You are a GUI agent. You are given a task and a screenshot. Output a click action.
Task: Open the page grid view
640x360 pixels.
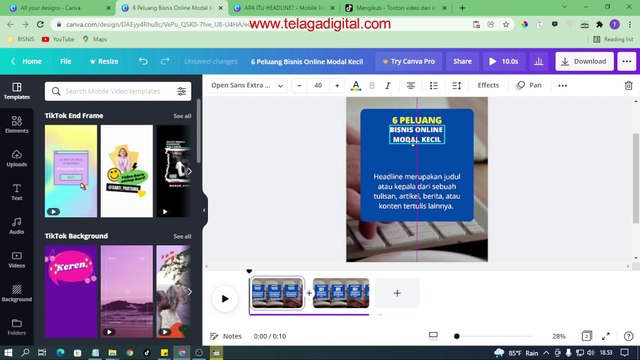point(587,336)
